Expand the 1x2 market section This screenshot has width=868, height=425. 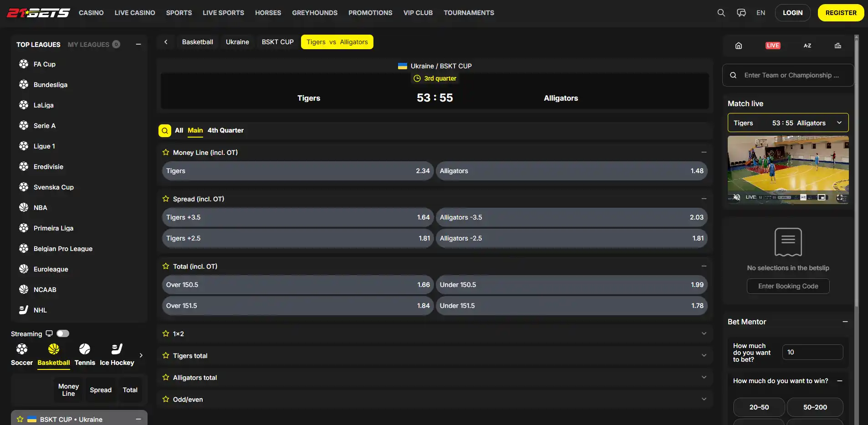pos(434,334)
